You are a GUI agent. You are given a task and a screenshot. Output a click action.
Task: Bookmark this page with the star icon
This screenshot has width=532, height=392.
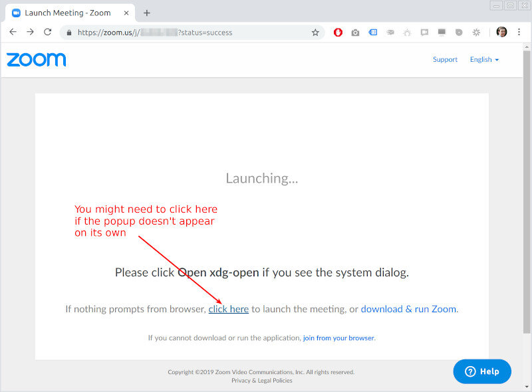[x=315, y=33]
